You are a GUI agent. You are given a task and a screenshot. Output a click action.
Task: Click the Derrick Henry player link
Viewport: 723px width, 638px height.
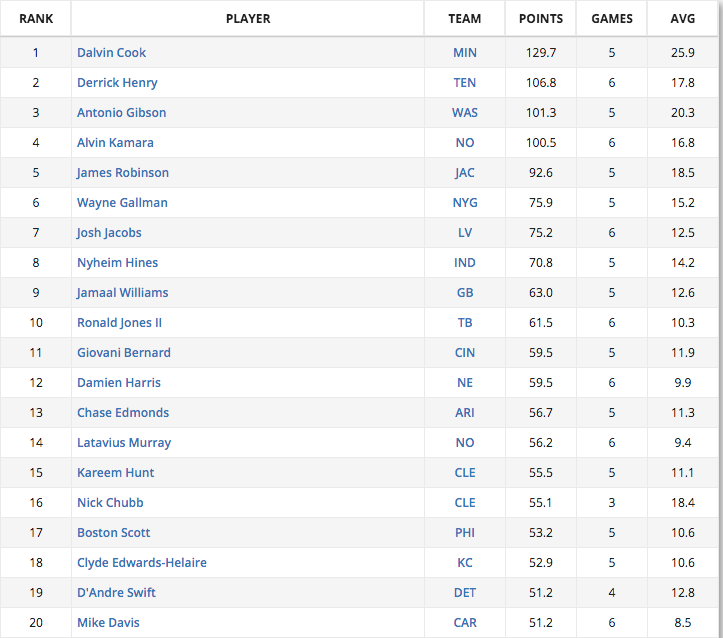pos(117,83)
